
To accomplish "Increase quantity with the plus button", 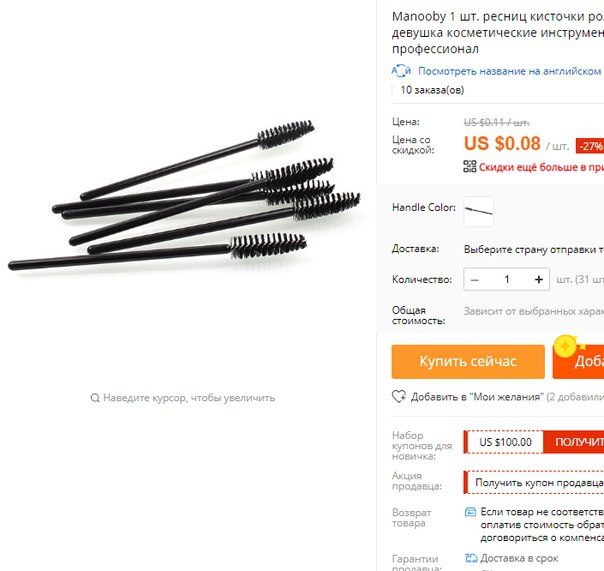I will point(539,280).
